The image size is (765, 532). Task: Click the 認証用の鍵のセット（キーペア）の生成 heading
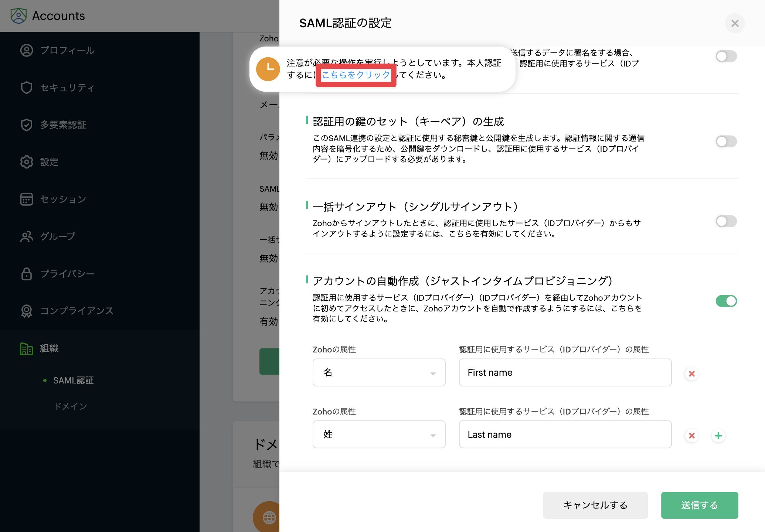point(408,122)
